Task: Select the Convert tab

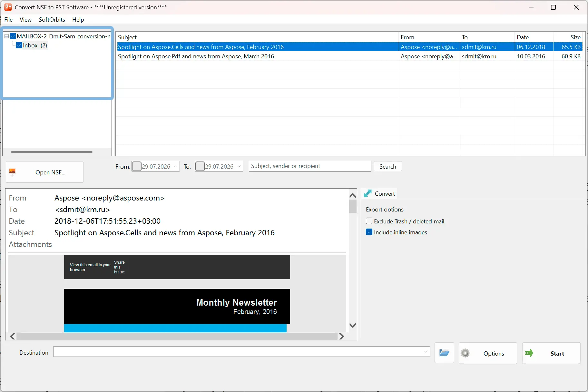Action: (379, 193)
